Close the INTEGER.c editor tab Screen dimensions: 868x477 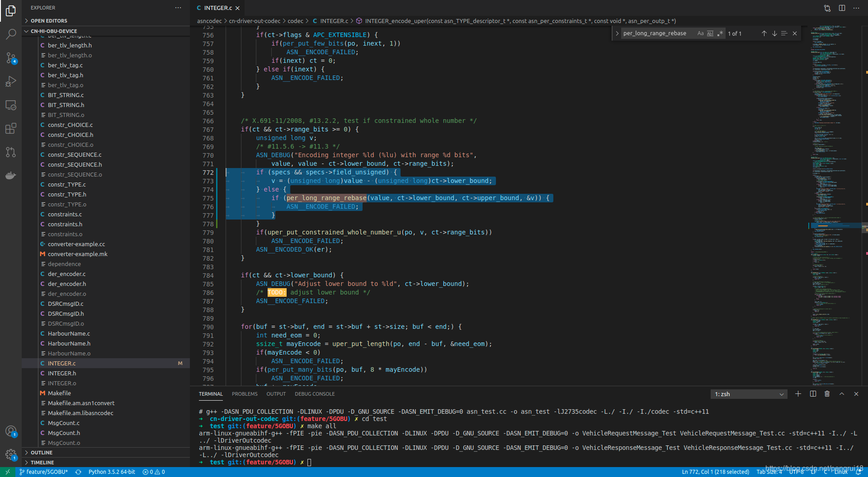(237, 8)
